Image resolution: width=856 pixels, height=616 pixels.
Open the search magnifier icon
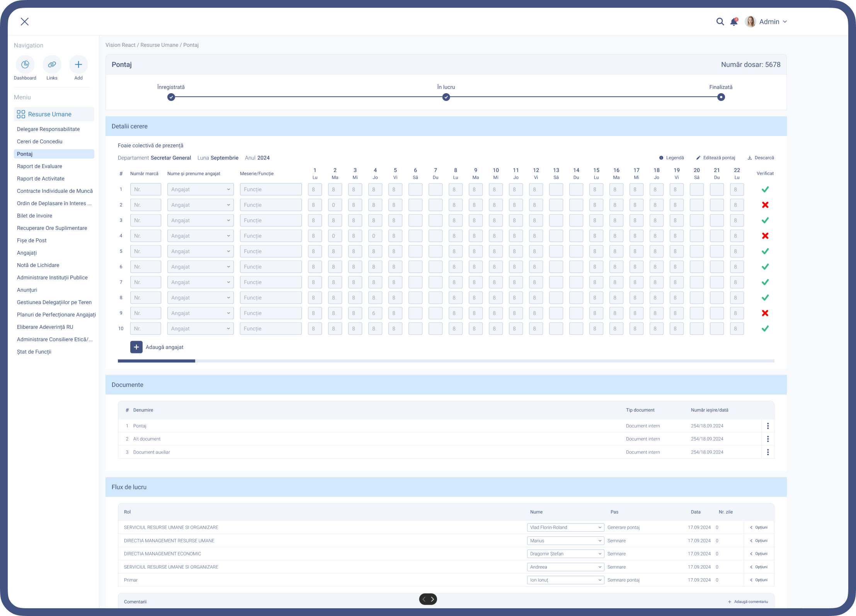[x=720, y=22]
